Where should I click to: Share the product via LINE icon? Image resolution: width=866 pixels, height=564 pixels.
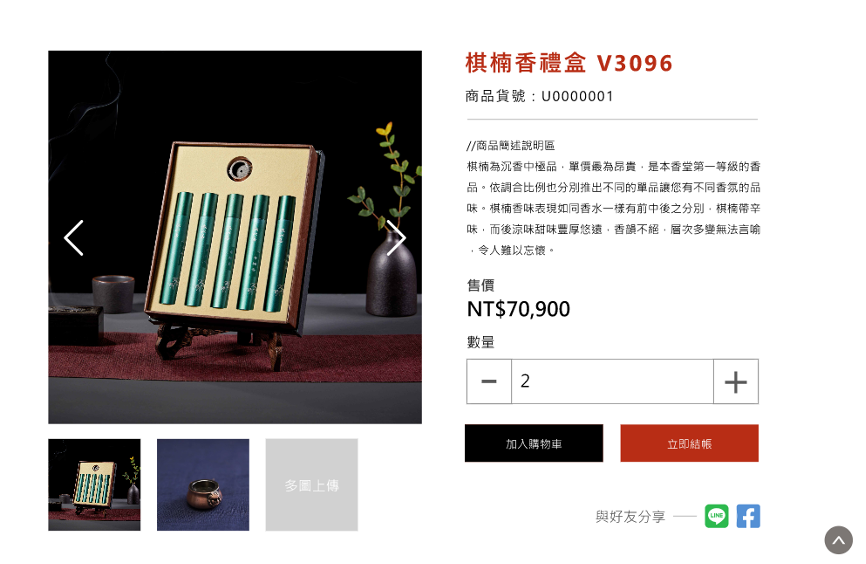click(716, 516)
